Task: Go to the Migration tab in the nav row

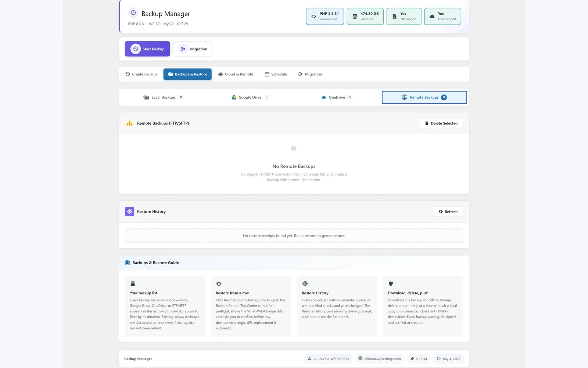Action: coord(310,74)
